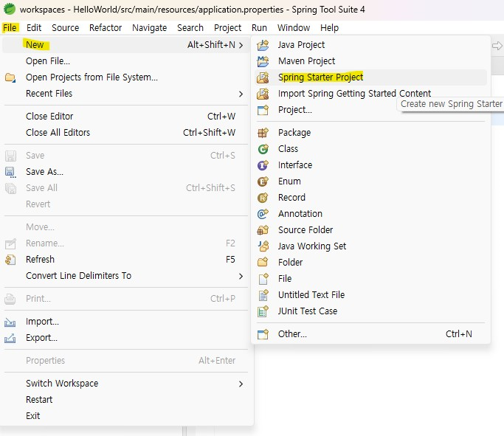Click the Project... wizard icon
This screenshot has height=436, width=504.
coord(263,110)
